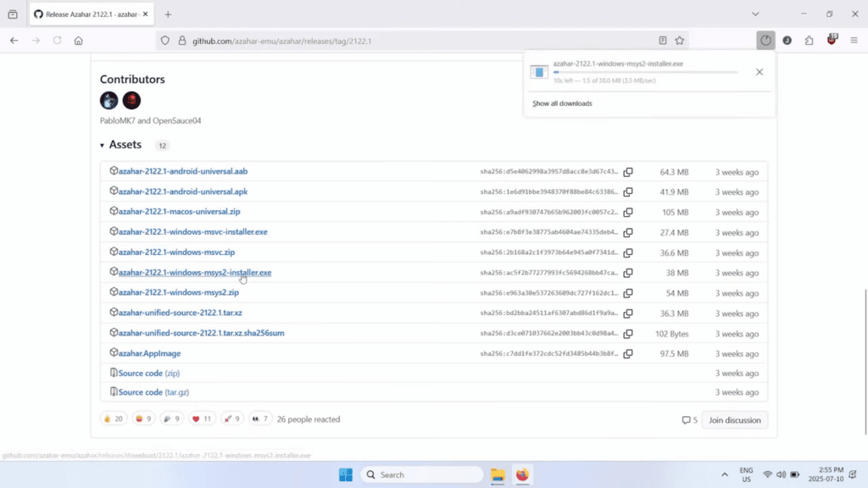The width and height of the screenshot is (868, 488).
Task: Open the tracking protection shield icon
Action: tap(165, 41)
